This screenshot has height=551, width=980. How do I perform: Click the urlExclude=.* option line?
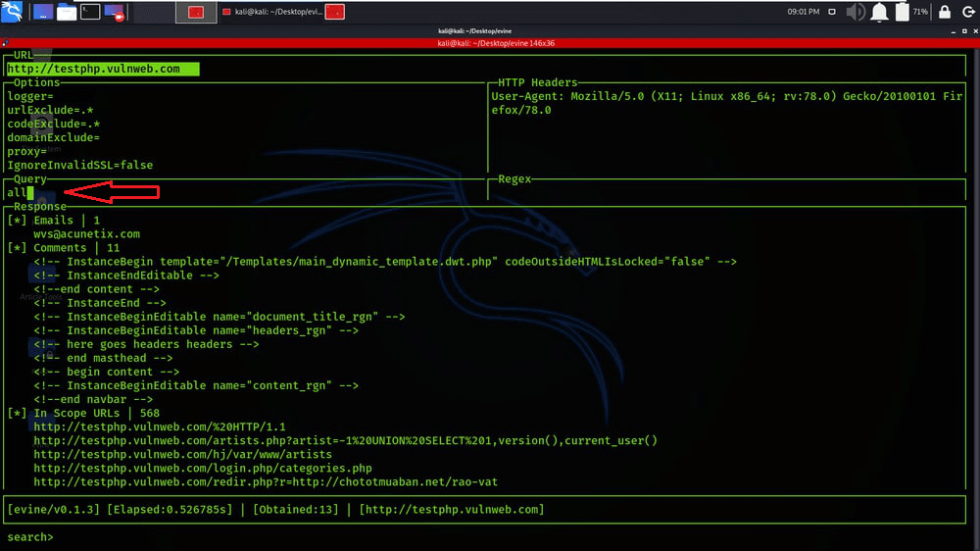(50, 110)
